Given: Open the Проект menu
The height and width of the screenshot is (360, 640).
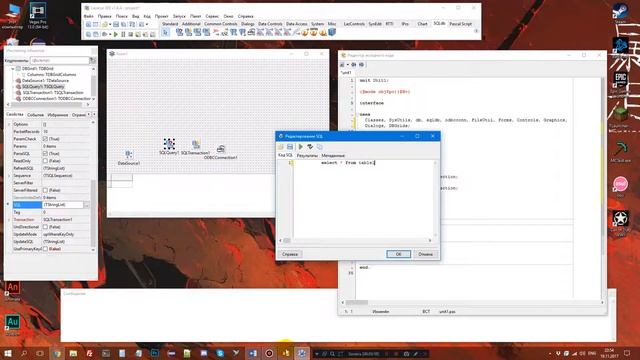Looking at the screenshot, I should pyautogui.click(x=161, y=16).
